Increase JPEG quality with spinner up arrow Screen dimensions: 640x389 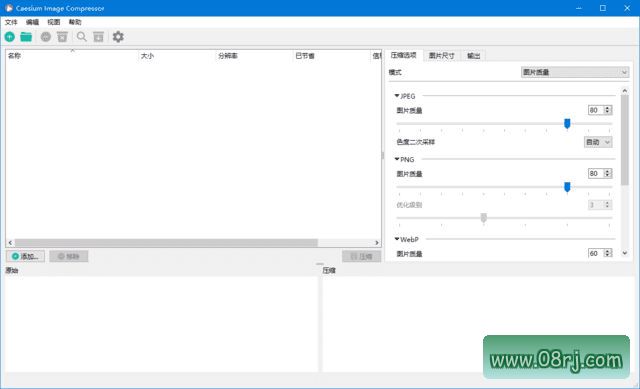pos(607,108)
